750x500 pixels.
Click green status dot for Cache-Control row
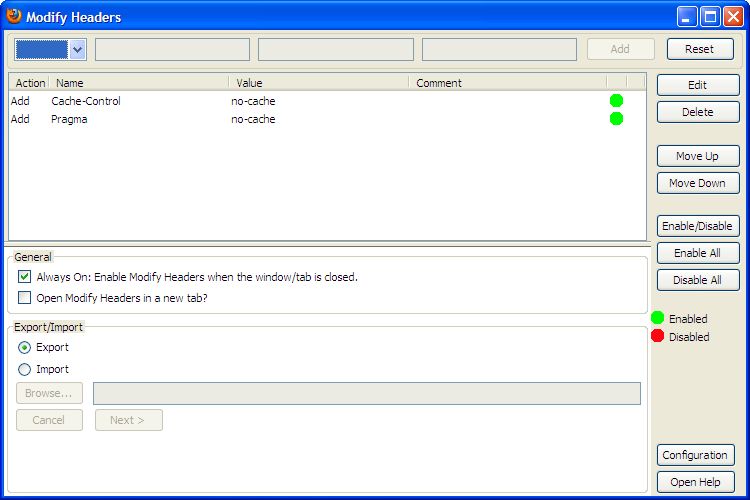pyautogui.click(x=616, y=101)
